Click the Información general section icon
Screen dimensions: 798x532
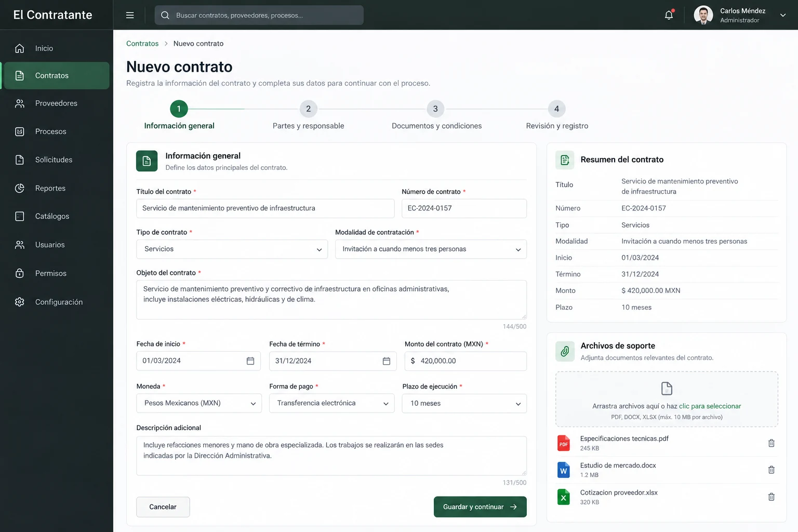coord(147,161)
